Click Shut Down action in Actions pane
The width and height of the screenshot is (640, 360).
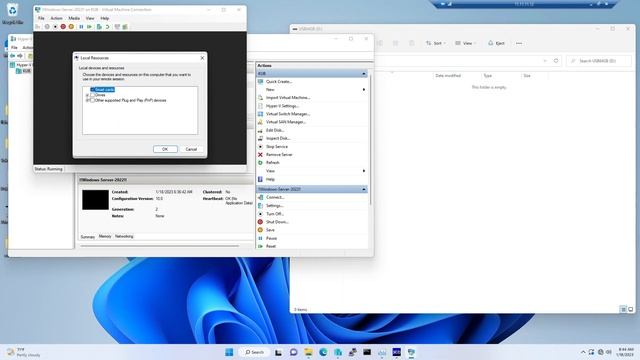pyautogui.click(x=277, y=222)
